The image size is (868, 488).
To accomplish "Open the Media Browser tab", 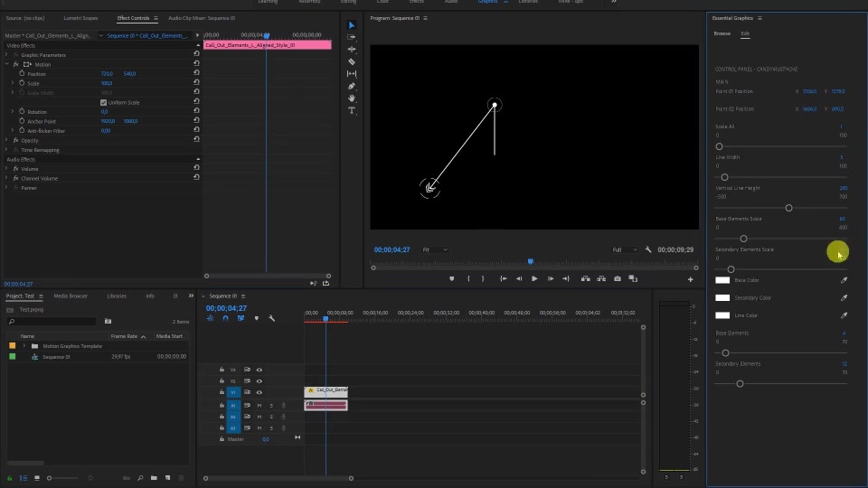I will click(71, 296).
